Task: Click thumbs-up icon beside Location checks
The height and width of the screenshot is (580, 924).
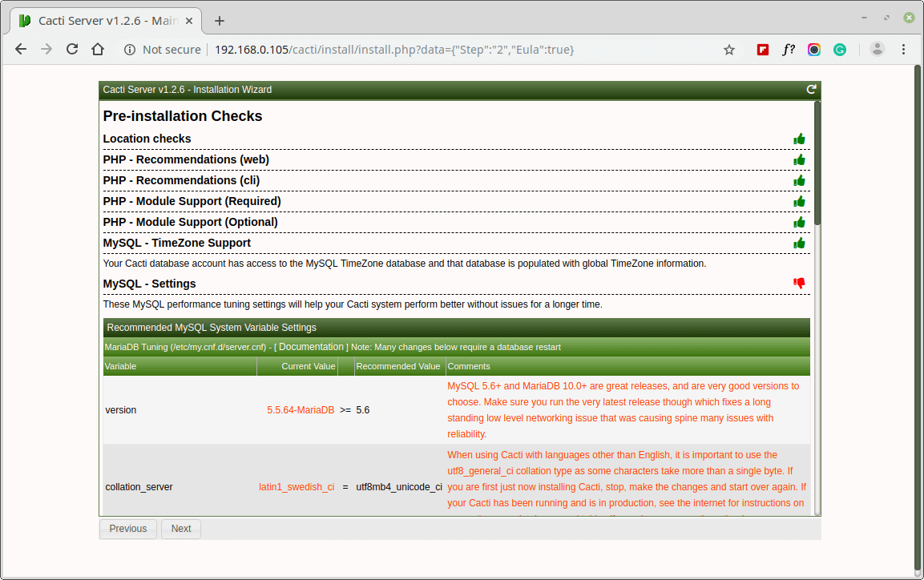Action: [799, 139]
